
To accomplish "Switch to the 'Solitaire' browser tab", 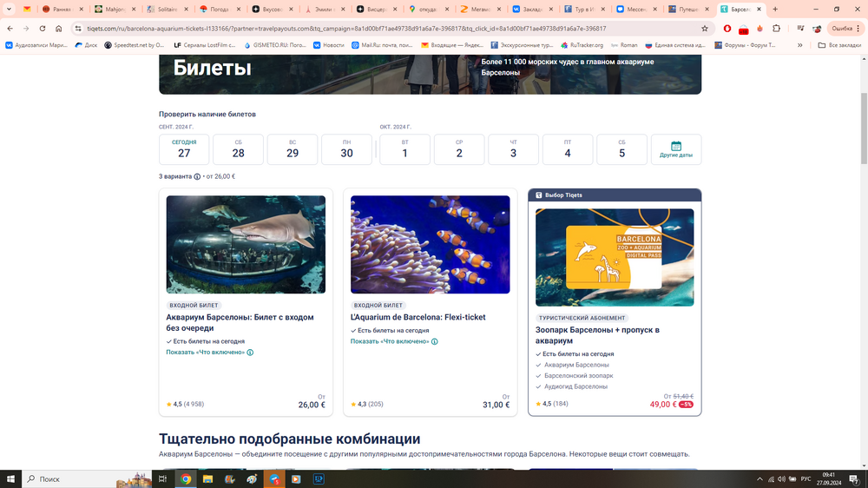I will tap(168, 9).
